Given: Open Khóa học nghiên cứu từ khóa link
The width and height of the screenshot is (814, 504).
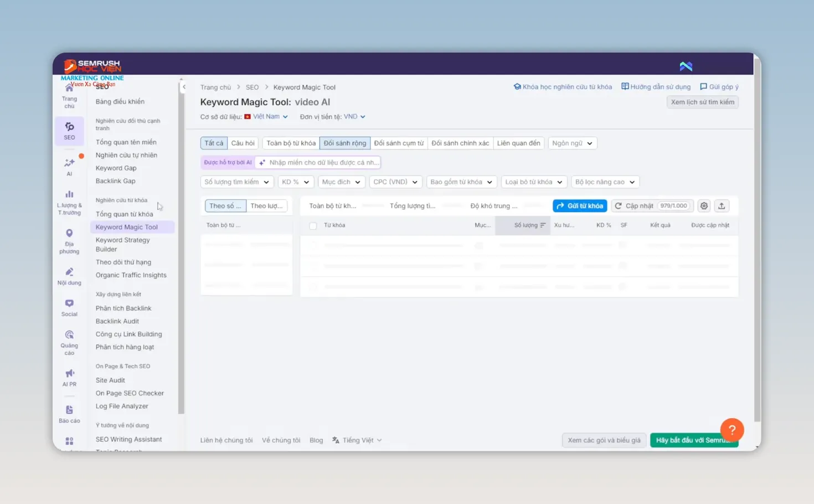Looking at the screenshot, I should [x=563, y=87].
